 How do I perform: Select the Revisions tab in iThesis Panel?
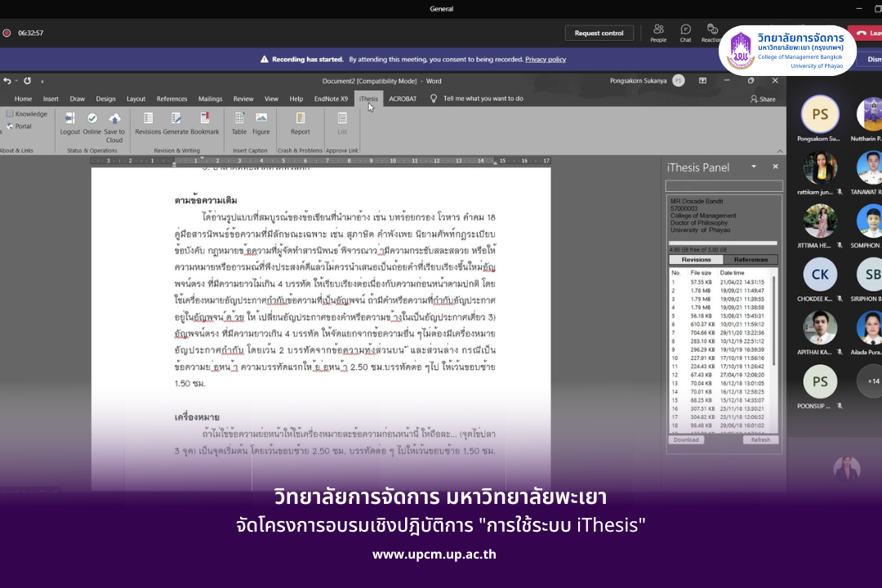[x=696, y=260]
